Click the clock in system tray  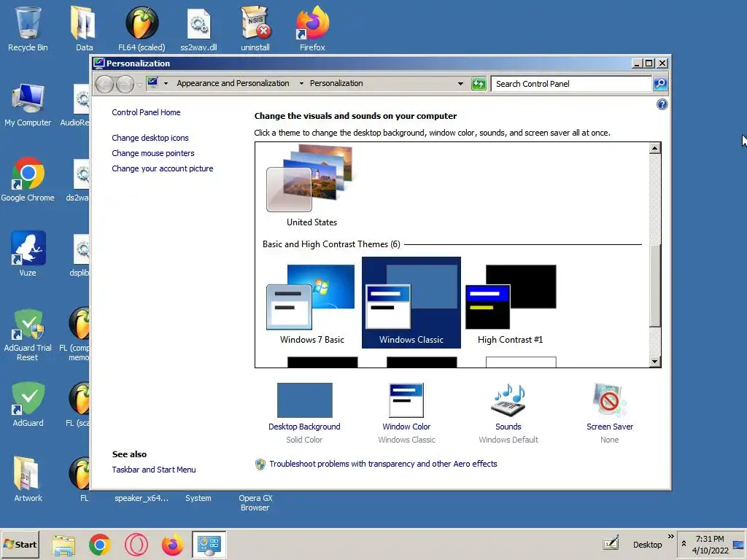pos(710,545)
